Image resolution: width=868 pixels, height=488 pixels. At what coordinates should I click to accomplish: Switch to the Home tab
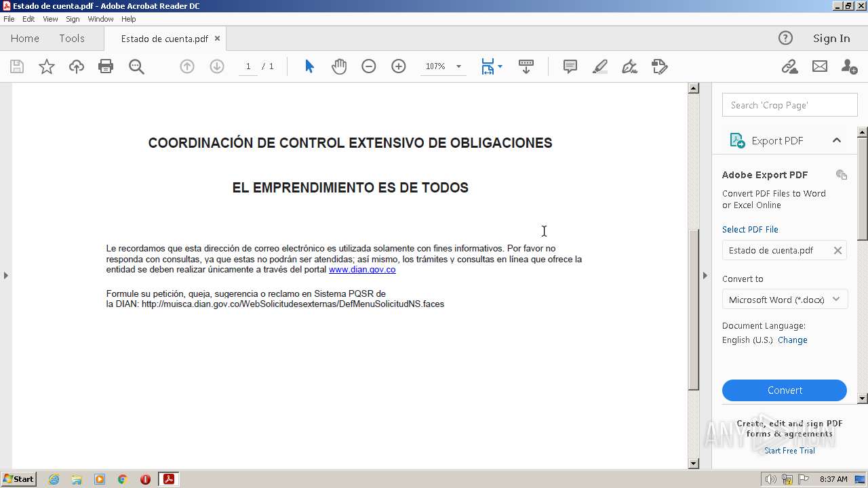tap(25, 39)
